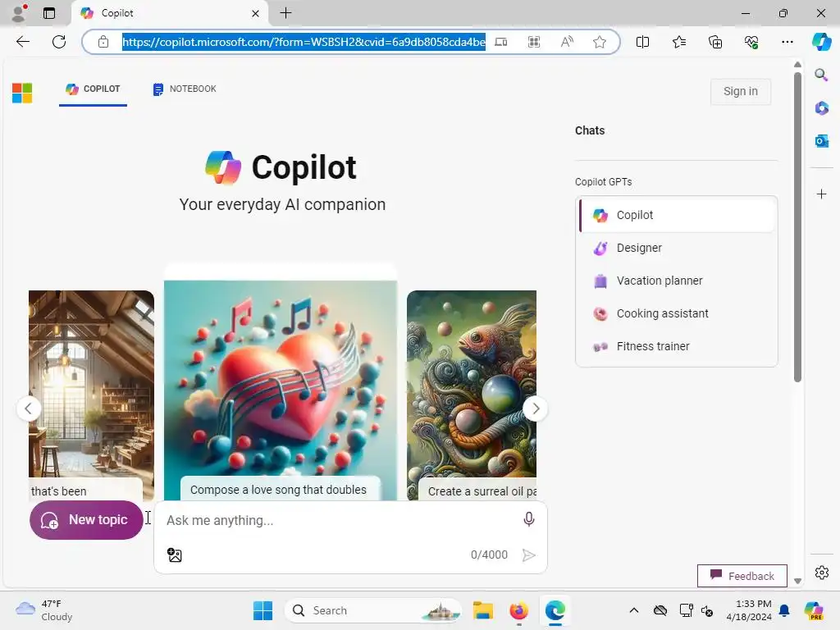Use the microphone voice input icon
Viewport: 840px width, 630px height.
click(529, 519)
